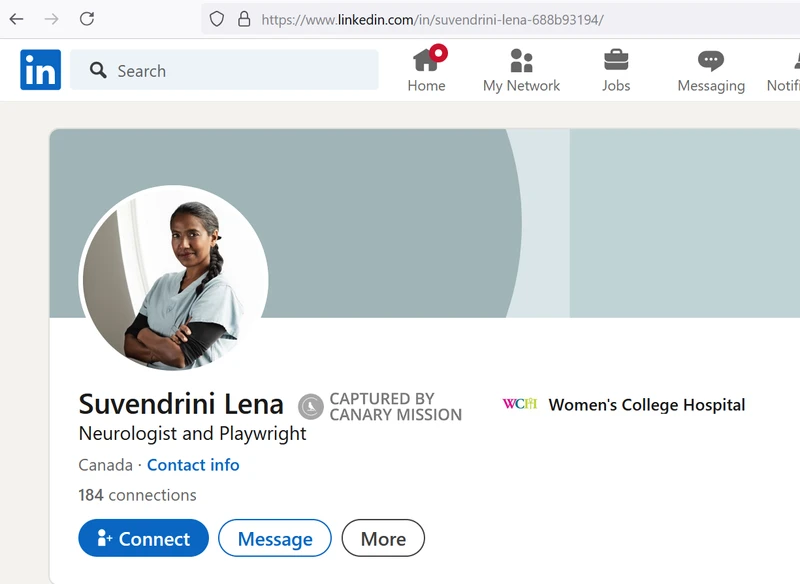
Task: Open the LinkedIn logo home icon
Action: (x=40, y=70)
